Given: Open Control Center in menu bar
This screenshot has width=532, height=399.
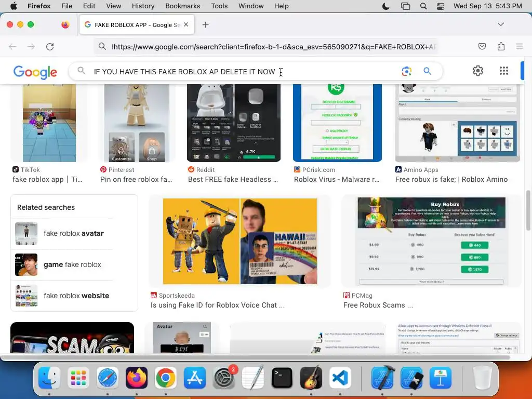Looking at the screenshot, I should click(441, 6).
